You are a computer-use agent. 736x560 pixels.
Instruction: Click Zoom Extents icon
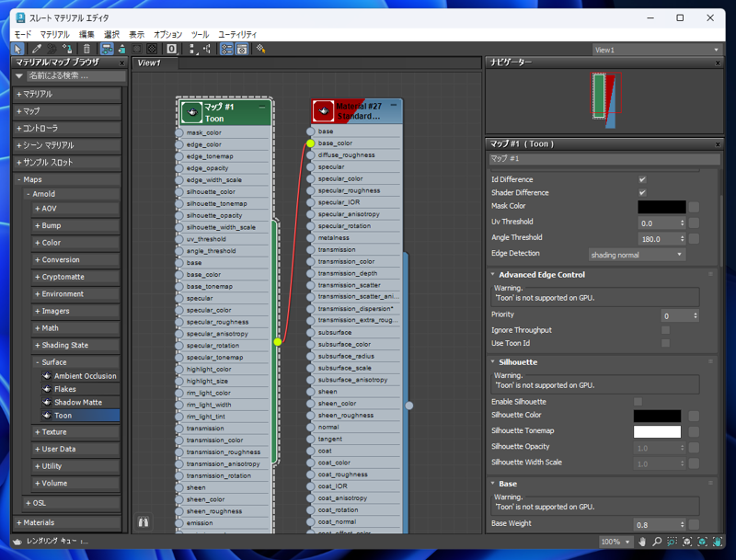(687, 542)
